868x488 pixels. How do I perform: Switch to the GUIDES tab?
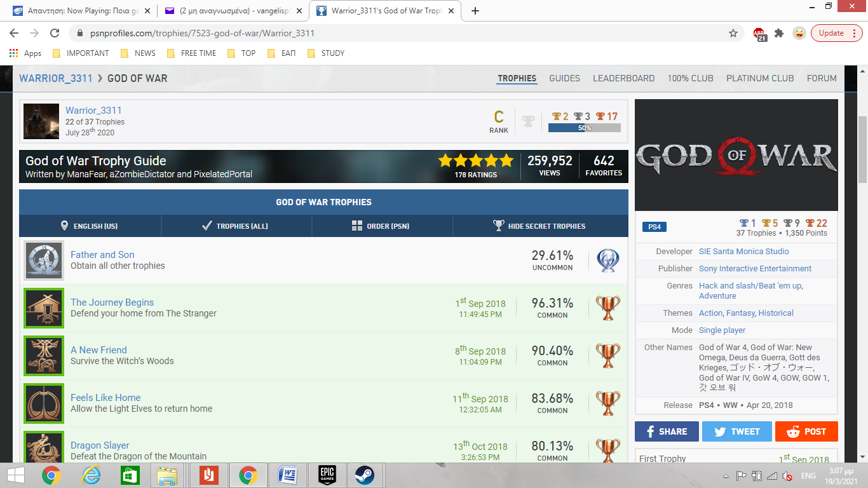click(565, 78)
